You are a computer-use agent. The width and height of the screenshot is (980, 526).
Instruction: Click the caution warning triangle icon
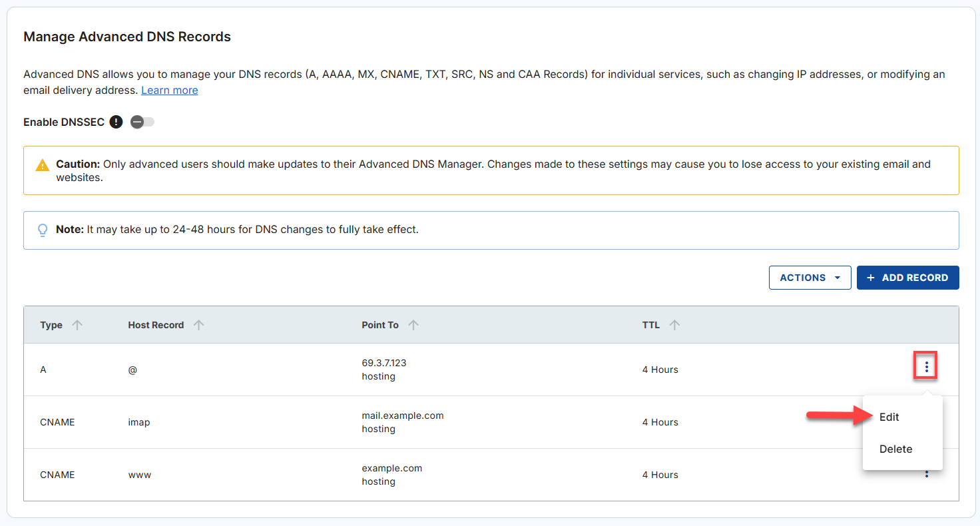coord(43,164)
